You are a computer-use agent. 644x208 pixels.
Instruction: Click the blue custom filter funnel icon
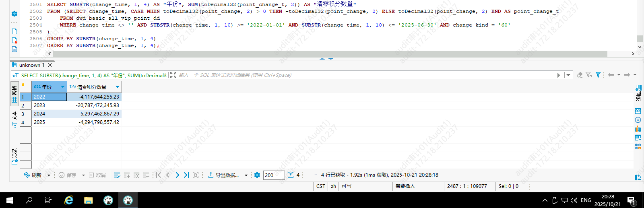coord(598,75)
